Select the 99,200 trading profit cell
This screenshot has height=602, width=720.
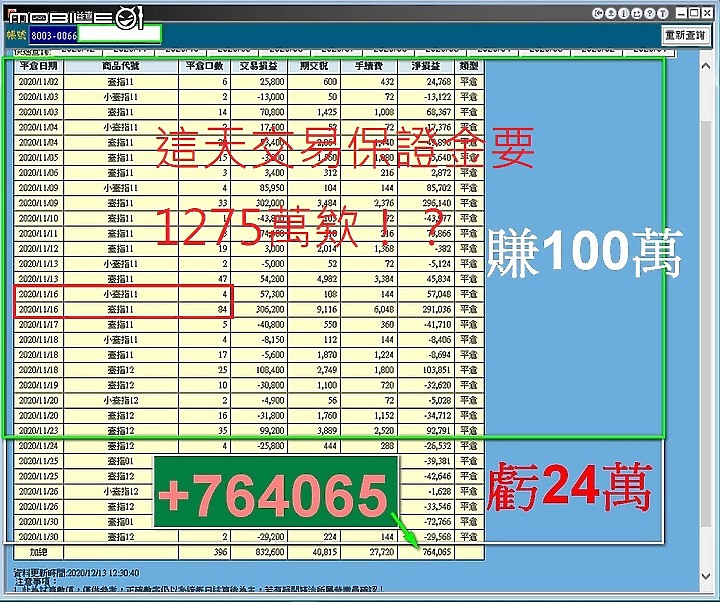pyautogui.click(x=259, y=431)
